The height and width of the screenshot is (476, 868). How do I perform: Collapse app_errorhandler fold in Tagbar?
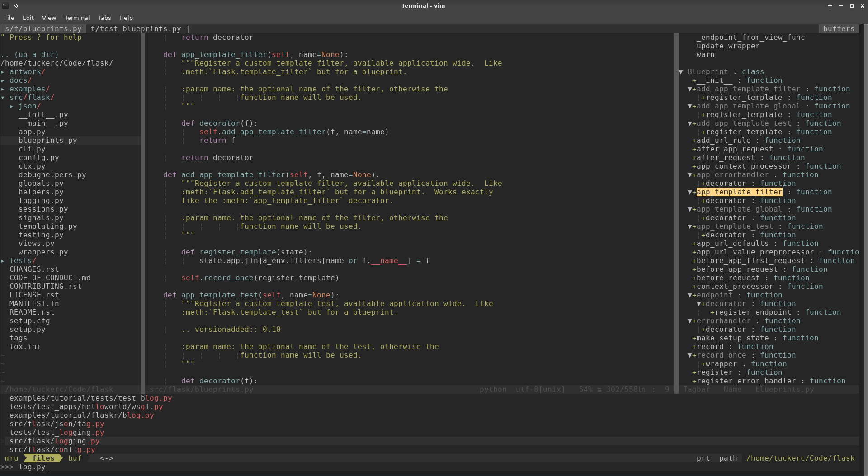(x=690, y=175)
